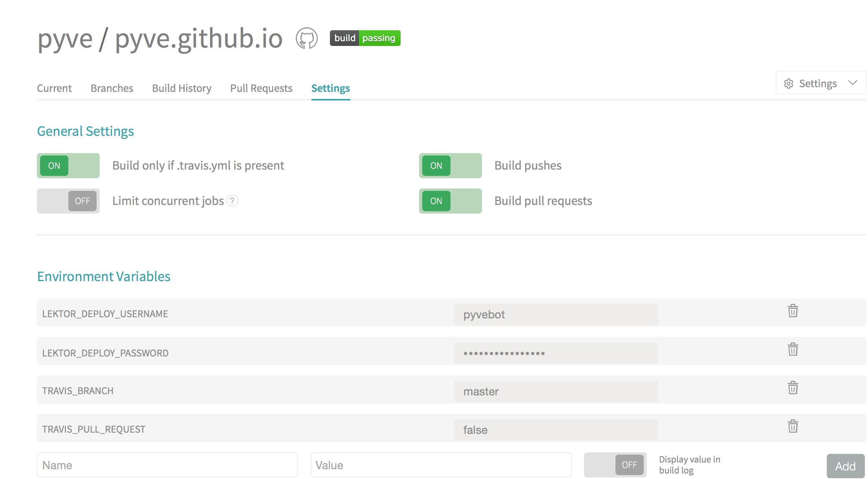Disable Build pull requests toggle

[450, 201]
